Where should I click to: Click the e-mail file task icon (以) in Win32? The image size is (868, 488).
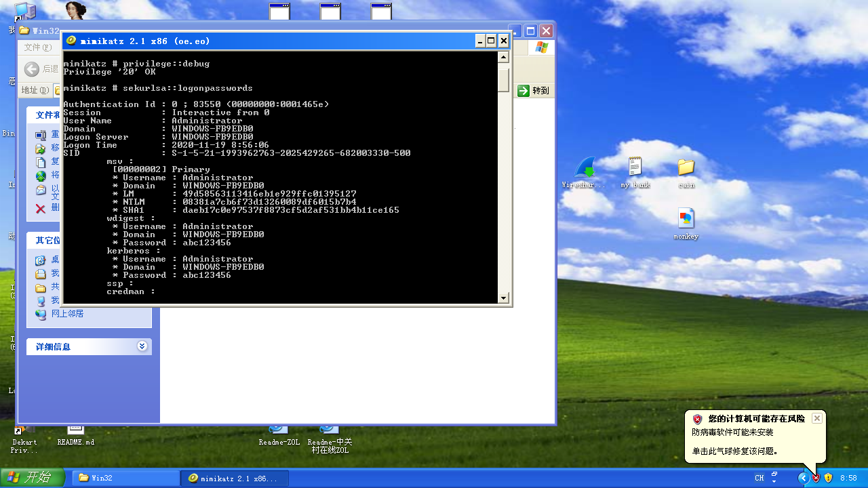tap(41, 190)
